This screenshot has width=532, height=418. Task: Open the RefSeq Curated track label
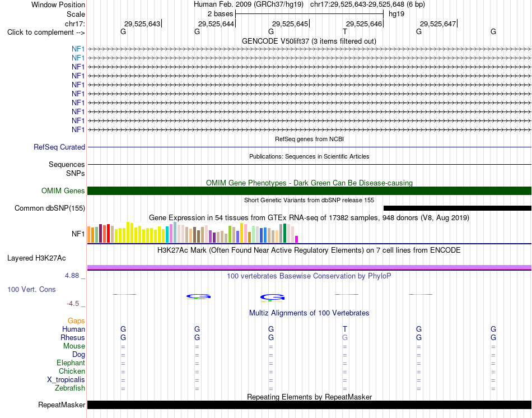point(59,147)
